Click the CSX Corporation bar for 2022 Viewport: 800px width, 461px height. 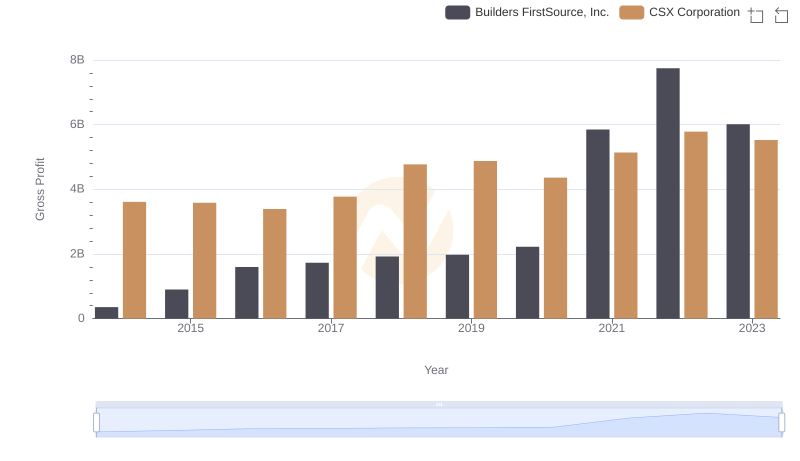[696, 225]
